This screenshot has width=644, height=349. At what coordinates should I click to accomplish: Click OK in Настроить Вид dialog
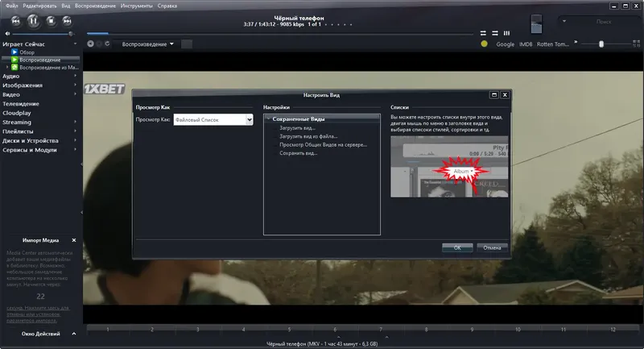457,248
